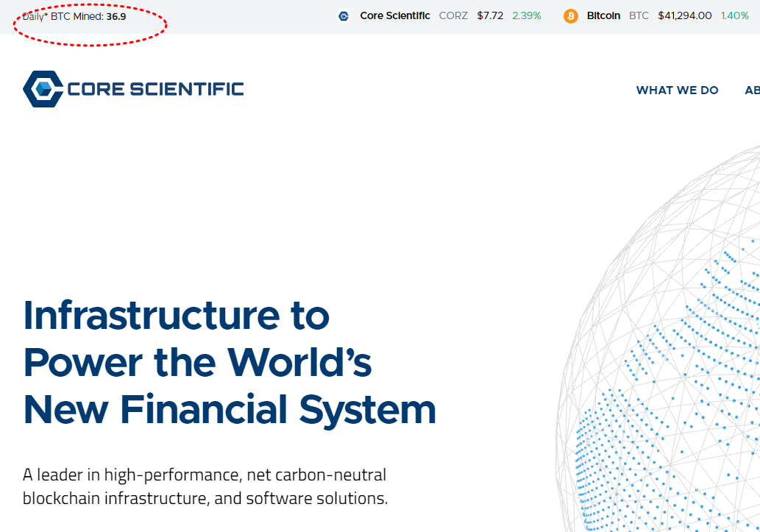Open the WHAT WE DO menu
760x532 pixels.
point(677,91)
